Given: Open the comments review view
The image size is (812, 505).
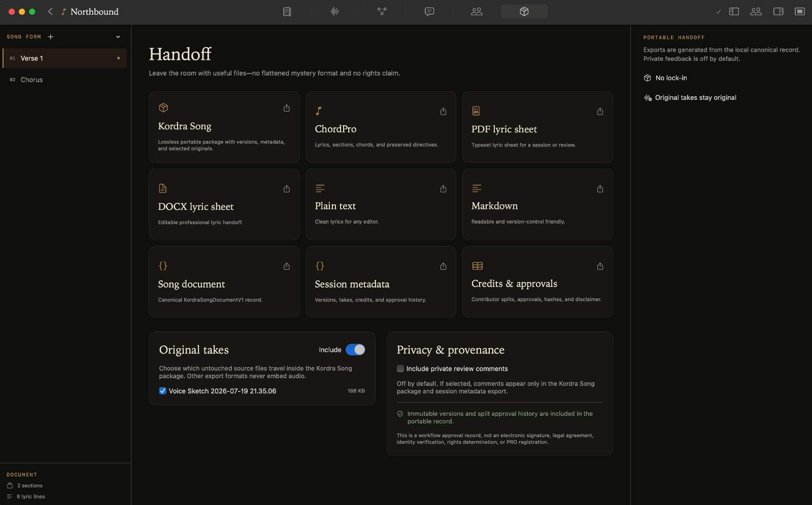Looking at the screenshot, I should pyautogui.click(x=429, y=12).
